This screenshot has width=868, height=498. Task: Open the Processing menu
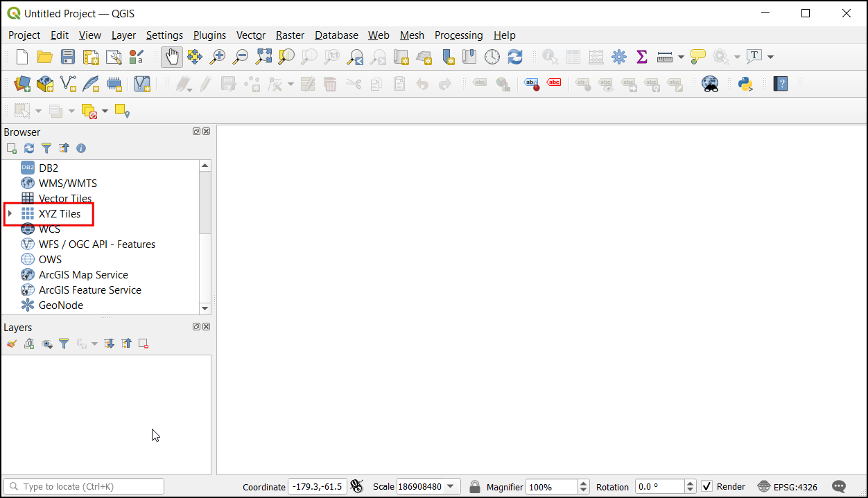click(x=458, y=35)
